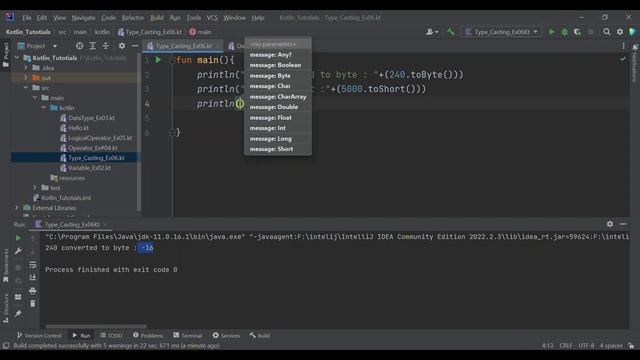This screenshot has height=360, width=640.
Task: Build the project with the hammer icon
Action: coord(451,32)
